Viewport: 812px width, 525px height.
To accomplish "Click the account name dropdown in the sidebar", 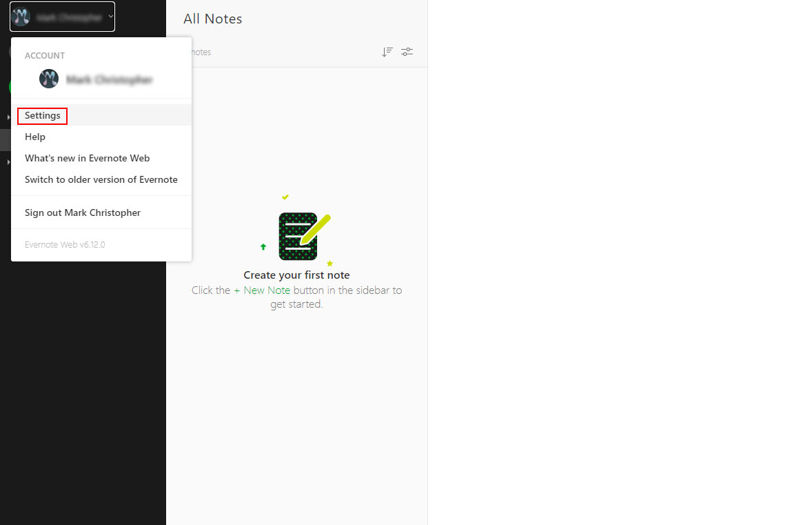I will [62, 17].
